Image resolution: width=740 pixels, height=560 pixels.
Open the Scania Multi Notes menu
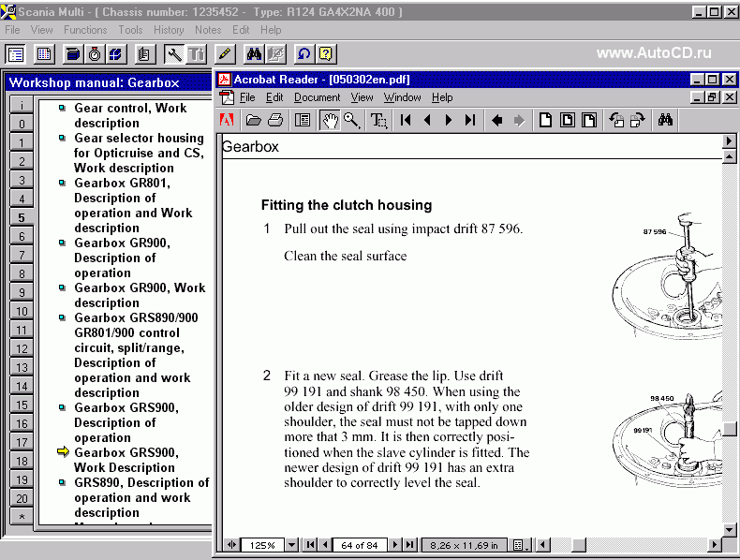pyautogui.click(x=208, y=30)
